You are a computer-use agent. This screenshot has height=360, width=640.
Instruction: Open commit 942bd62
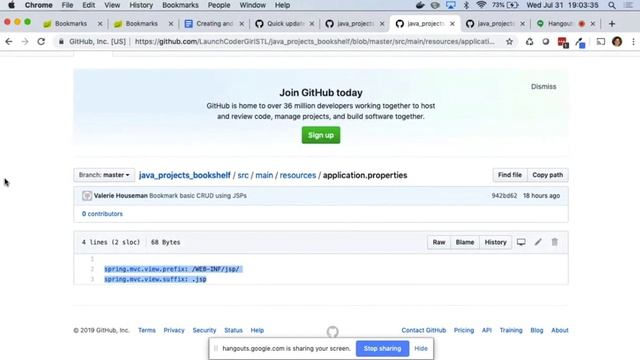click(x=504, y=196)
